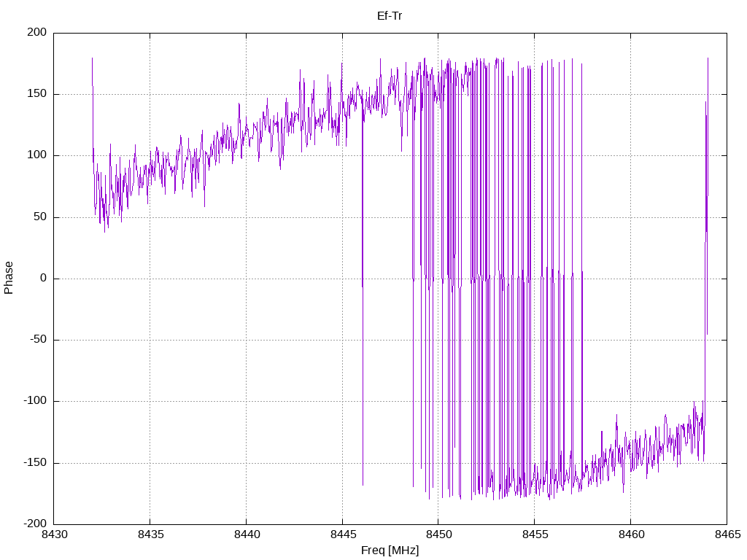
Task: Click the plot title Ef-Tr
Action: point(390,16)
